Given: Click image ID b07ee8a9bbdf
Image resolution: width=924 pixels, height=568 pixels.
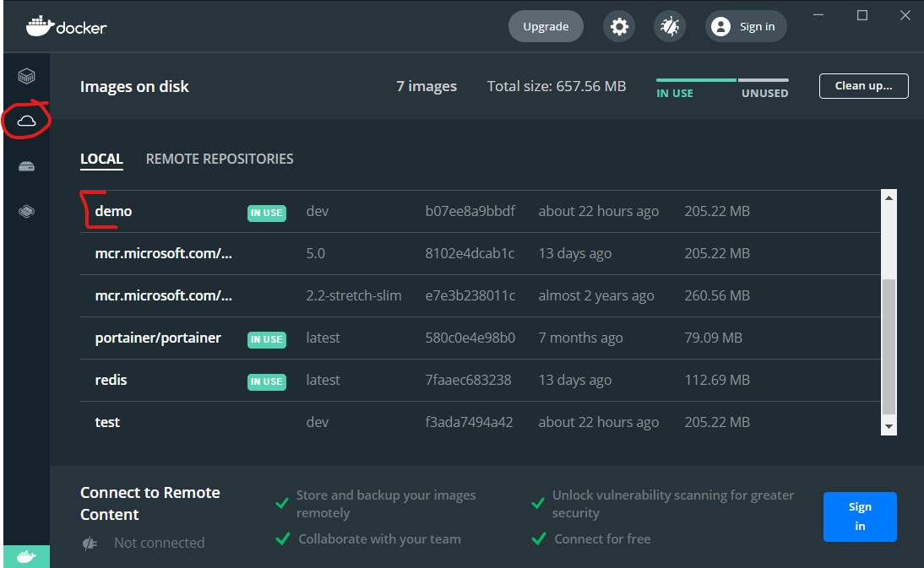Looking at the screenshot, I should click(470, 211).
